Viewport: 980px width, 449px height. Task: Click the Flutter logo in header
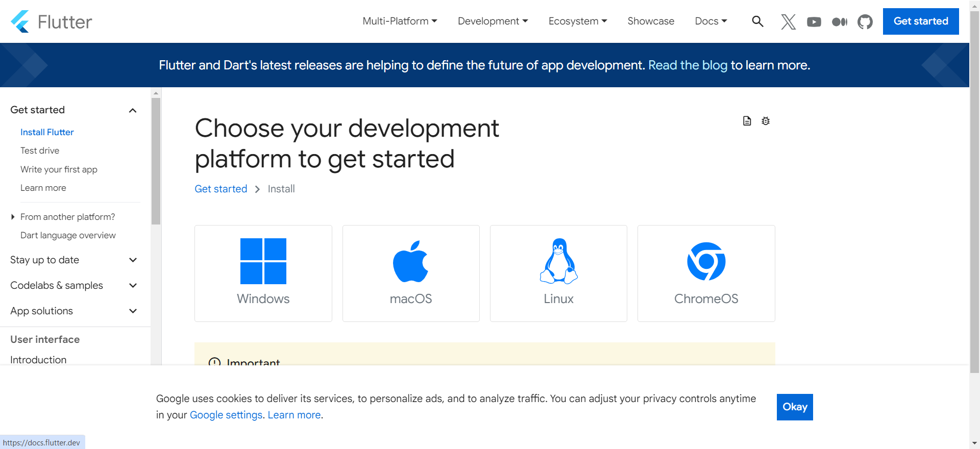click(x=51, y=21)
